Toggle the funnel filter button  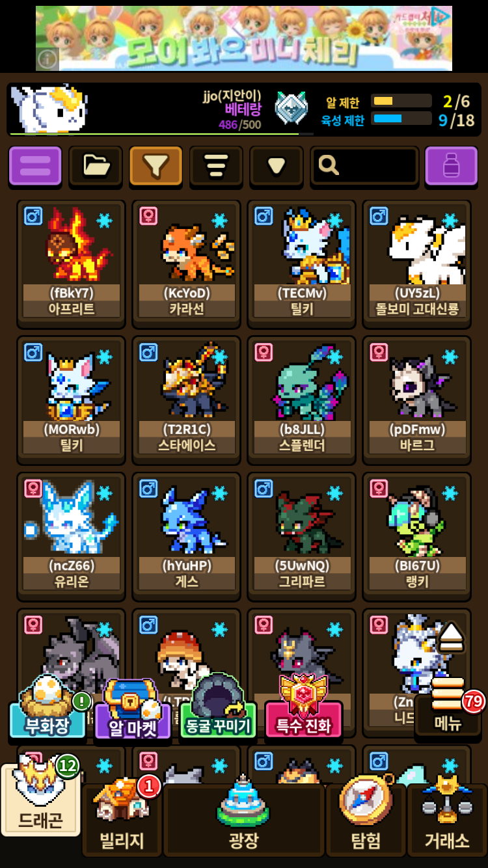(156, 166)
